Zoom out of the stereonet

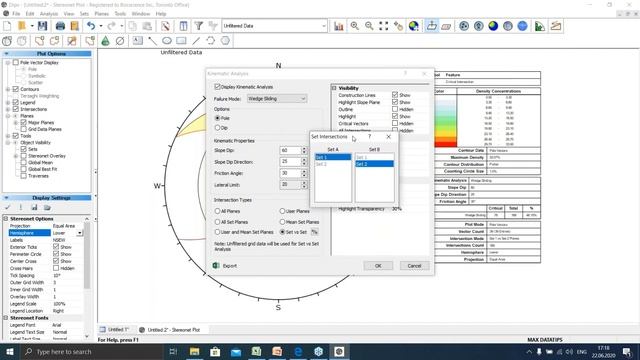(369, 26)
